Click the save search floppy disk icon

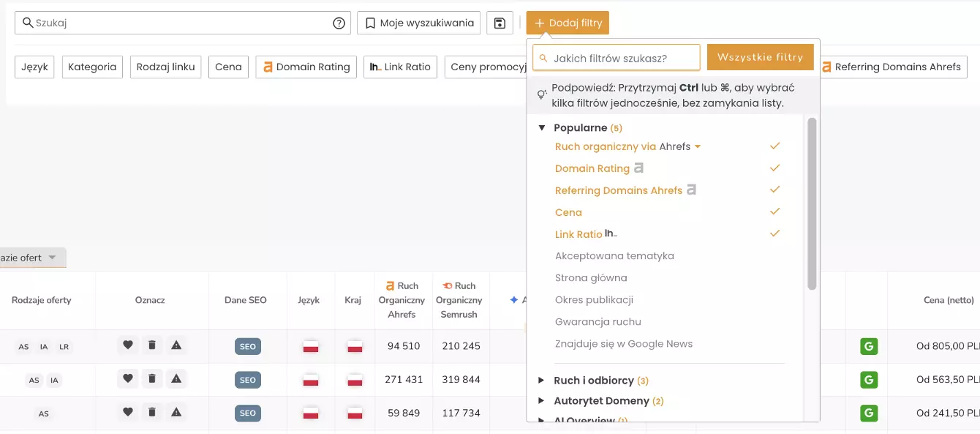[x=500, y=23]
